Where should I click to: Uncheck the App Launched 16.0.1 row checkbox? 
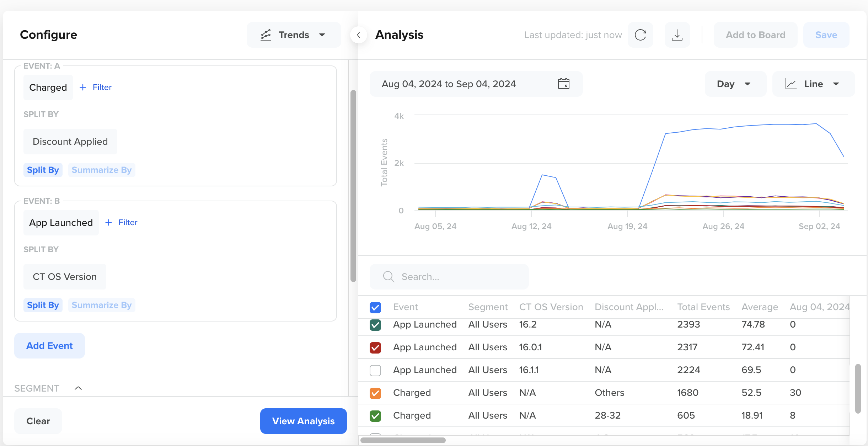[x=375, y=347]
